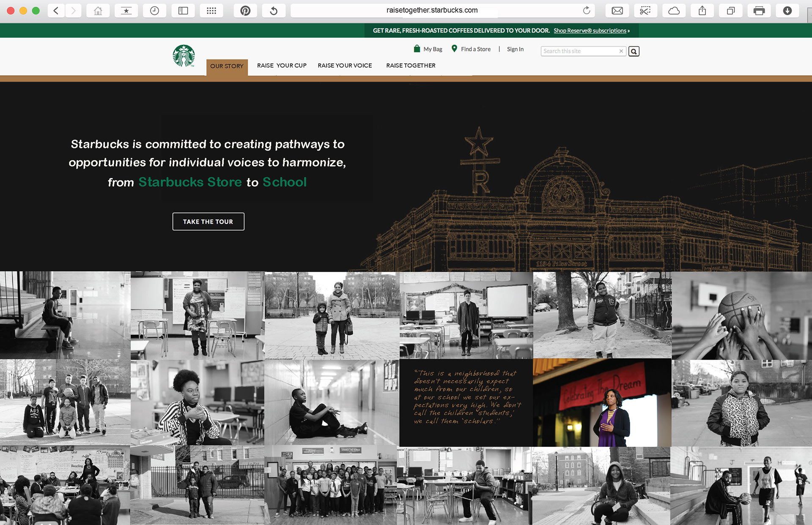Click the scissors clipping toolbar icon
Image resolution: width=812 pixels, height=525 pixels.
[645, 11]
